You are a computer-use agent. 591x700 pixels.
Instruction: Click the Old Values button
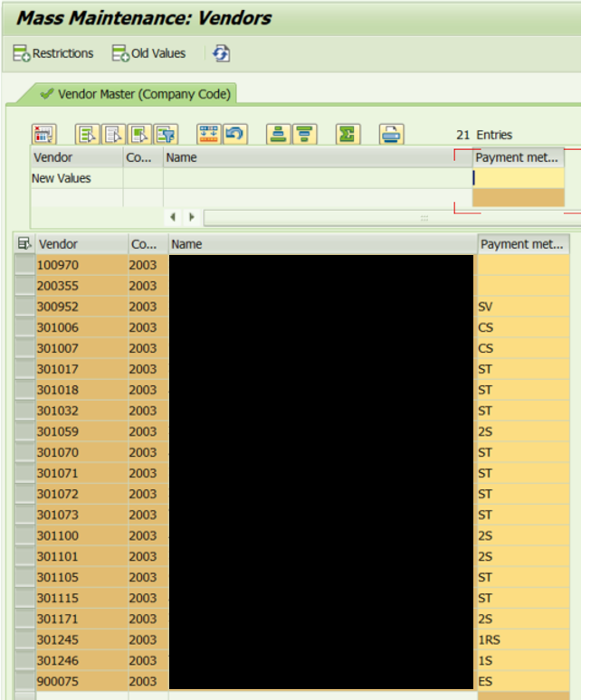[149, 54]
